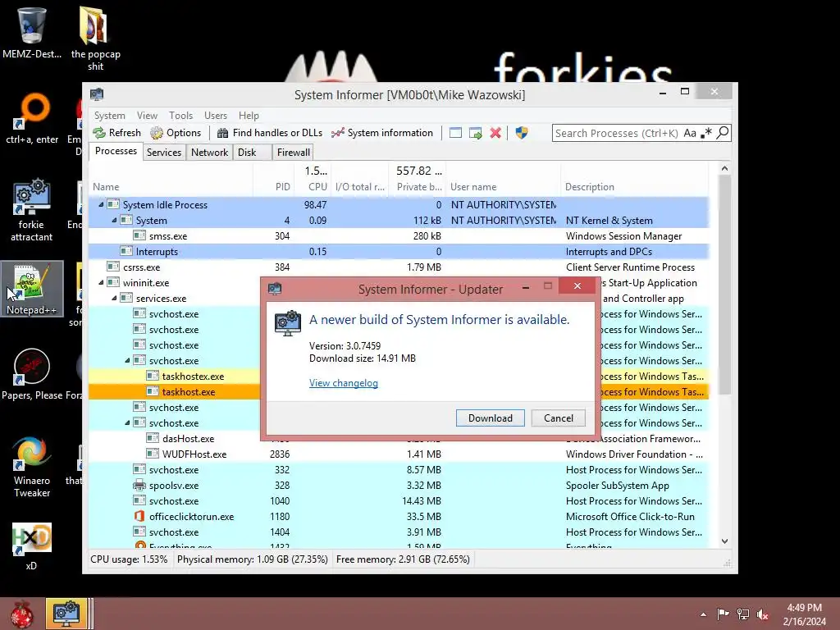Open the Tools menu

(x=180, y=116)
